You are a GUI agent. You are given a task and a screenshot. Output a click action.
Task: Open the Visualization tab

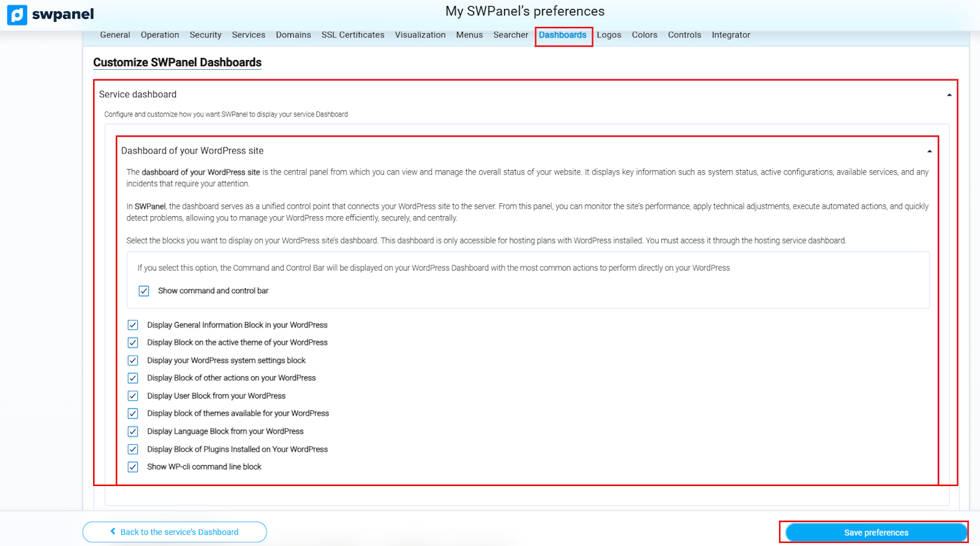click(420, 35)
